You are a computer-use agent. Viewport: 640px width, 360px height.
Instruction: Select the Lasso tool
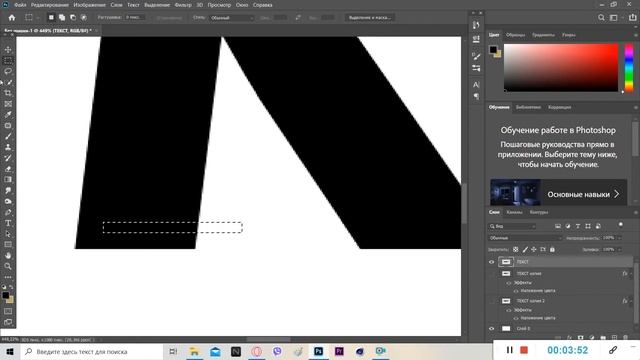pyautogui.click(x=8, y=71)
